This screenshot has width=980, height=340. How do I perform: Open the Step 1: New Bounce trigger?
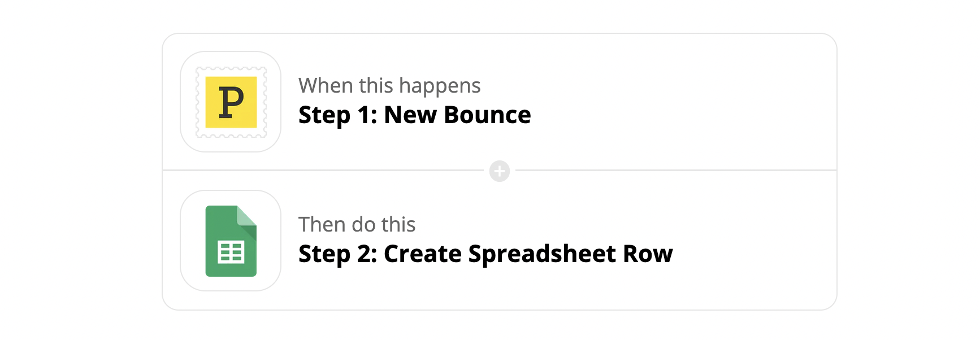pos(414,115)
